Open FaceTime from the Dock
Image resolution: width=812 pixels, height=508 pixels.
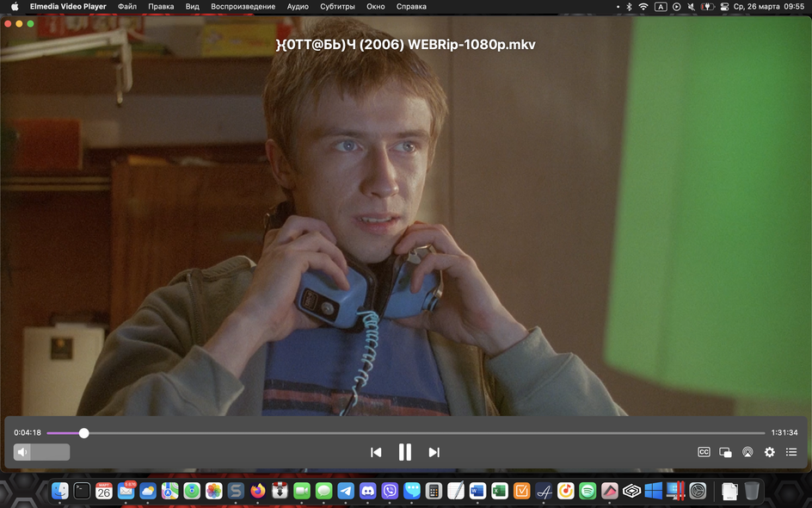pyautogui.click(x=302, y=491)
